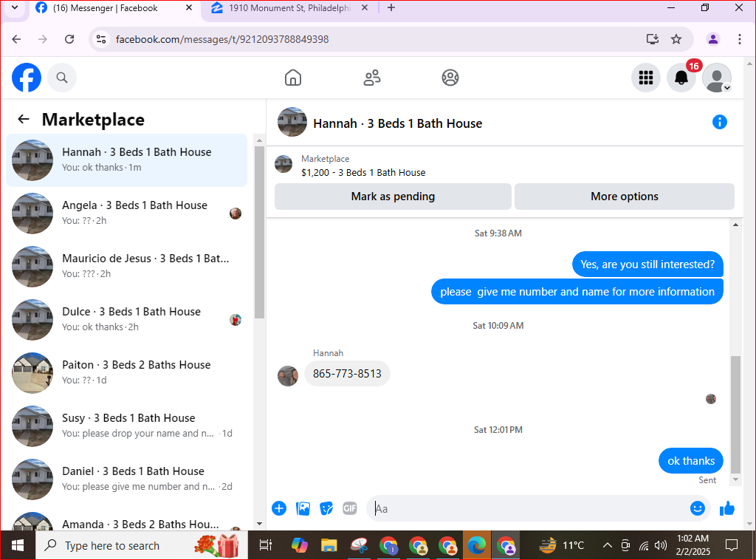Choose a sticker icon in composer
The image size is (756, 560).
tap(326, 508)
